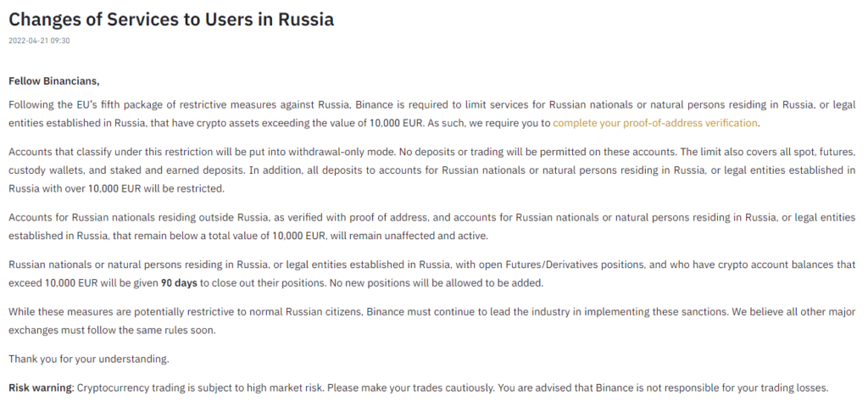The width and height of the screenshot is (868, 407).
Task: Select the 2022-04-21 09:30 timestamp
Action: click(x=39, y=41)
